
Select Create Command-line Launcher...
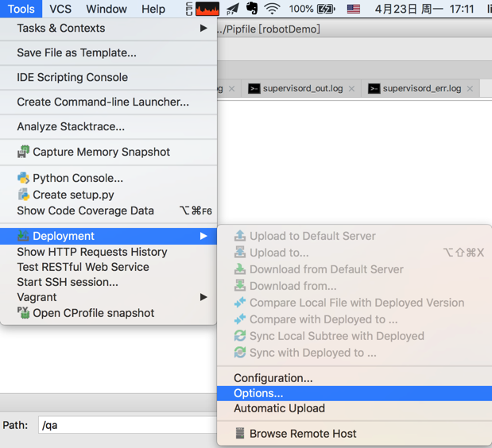(x=108, y=102)
